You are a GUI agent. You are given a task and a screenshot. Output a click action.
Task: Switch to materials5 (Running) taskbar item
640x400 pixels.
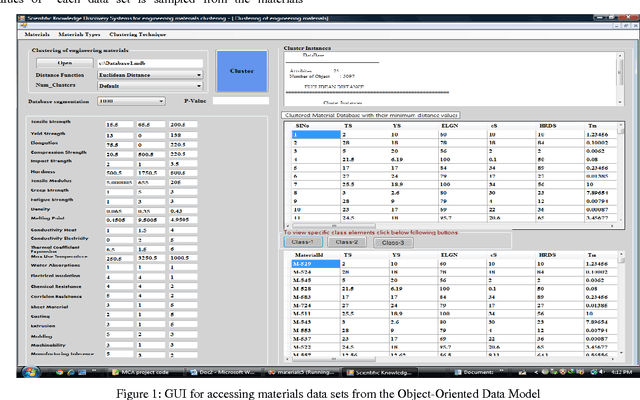(x=301, y=372)
